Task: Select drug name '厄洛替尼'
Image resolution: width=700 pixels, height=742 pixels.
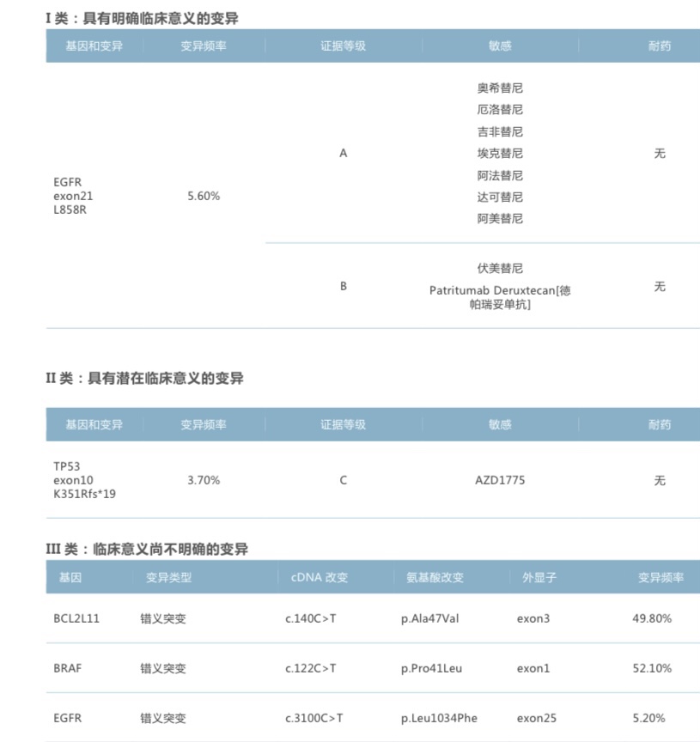Action: pos(500,110)
